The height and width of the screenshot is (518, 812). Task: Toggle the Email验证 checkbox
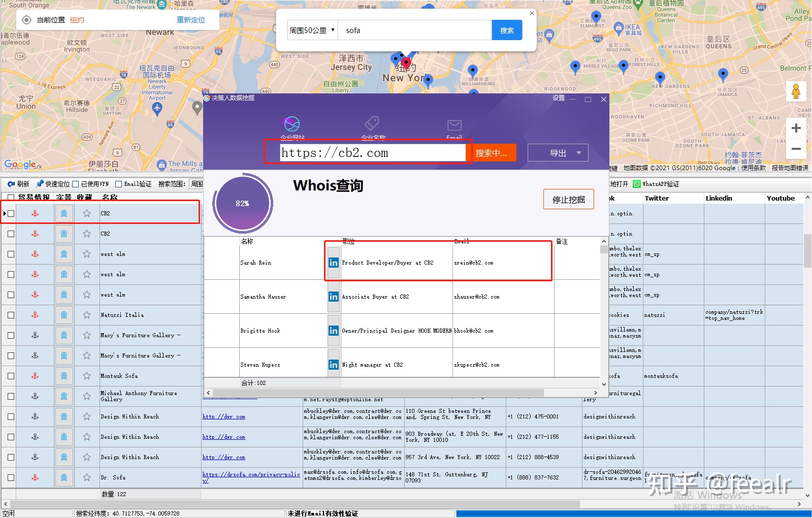pos(119,184)
